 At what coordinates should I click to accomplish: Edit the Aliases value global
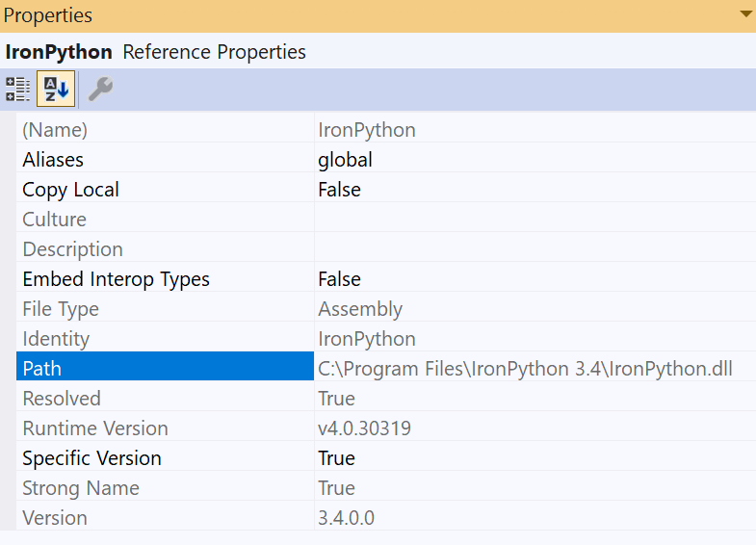point(345,160)
